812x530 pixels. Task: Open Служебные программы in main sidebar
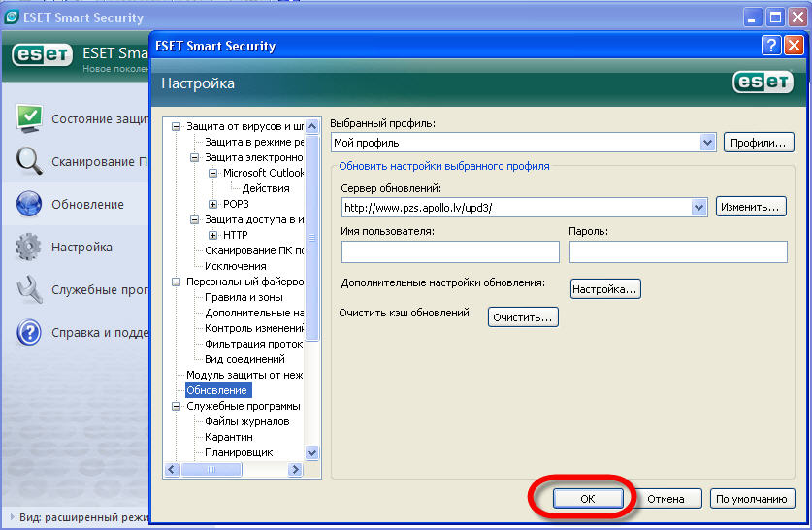tap(100, 289)
